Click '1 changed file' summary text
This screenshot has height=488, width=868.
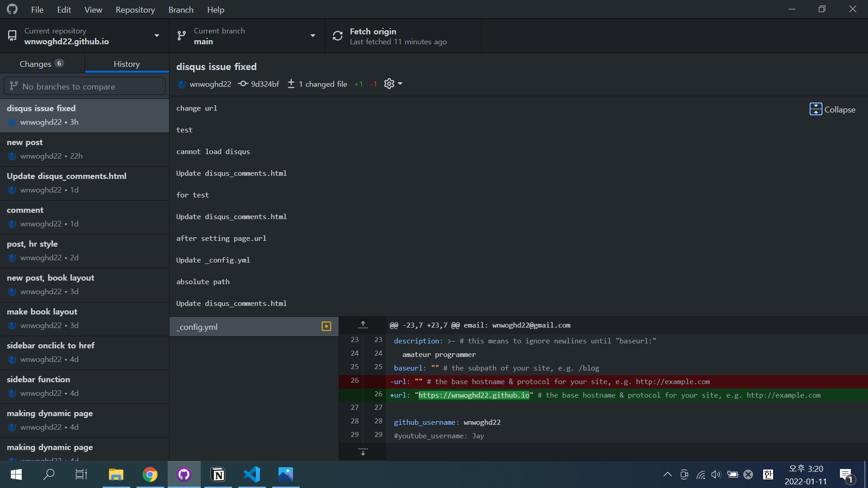(323, 84)
